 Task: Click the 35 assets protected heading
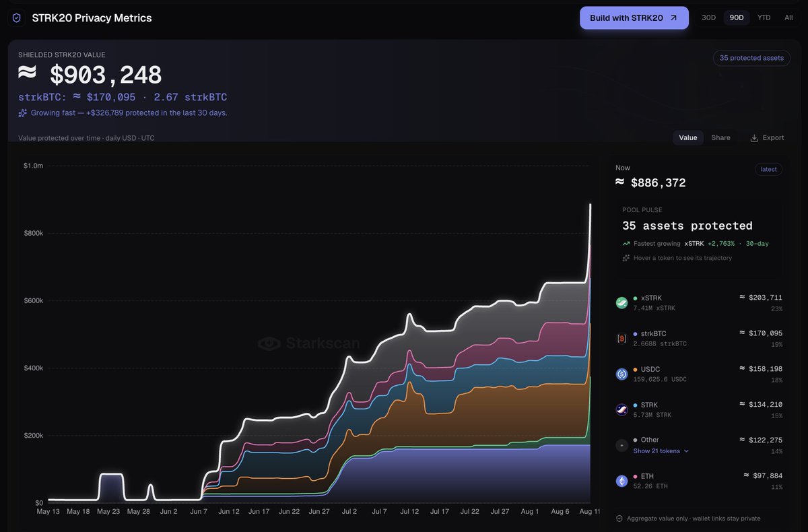[x=687, y=226]
